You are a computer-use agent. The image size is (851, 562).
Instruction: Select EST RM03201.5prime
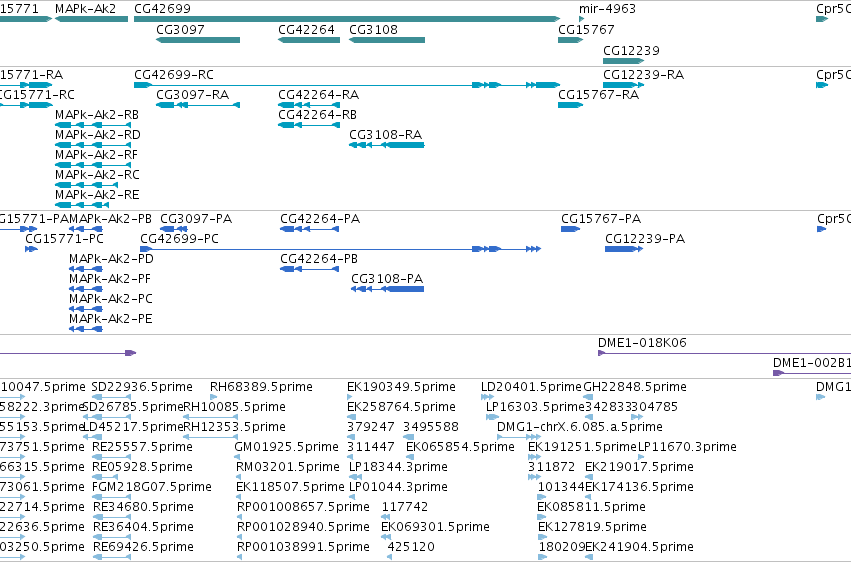(239, 477)
